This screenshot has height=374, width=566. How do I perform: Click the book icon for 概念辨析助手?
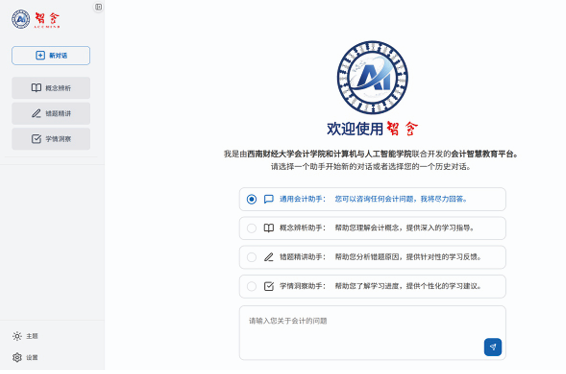point(269,229)
